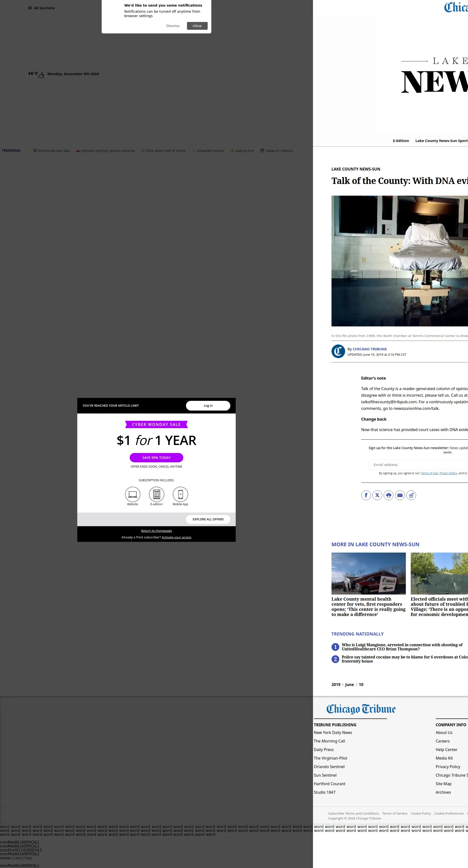Click the Facebook share icon
This screenshot has width=468, height=868.
pos(366,495)
